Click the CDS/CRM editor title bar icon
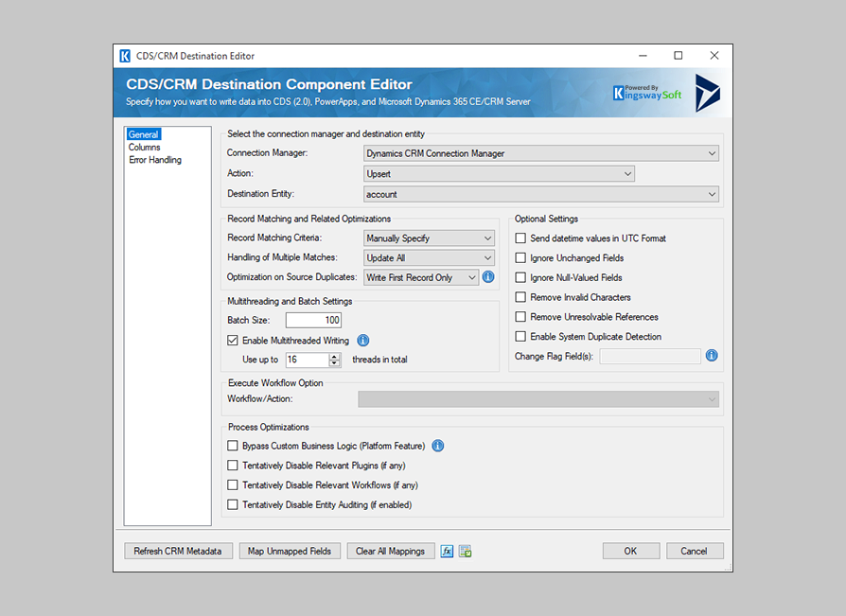 click(x=123, y=55)
